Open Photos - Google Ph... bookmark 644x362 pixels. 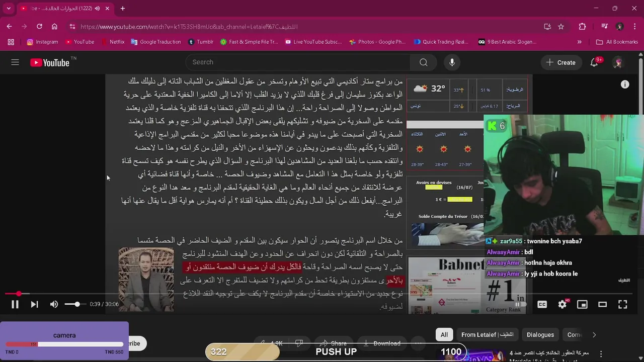[377, 42]
